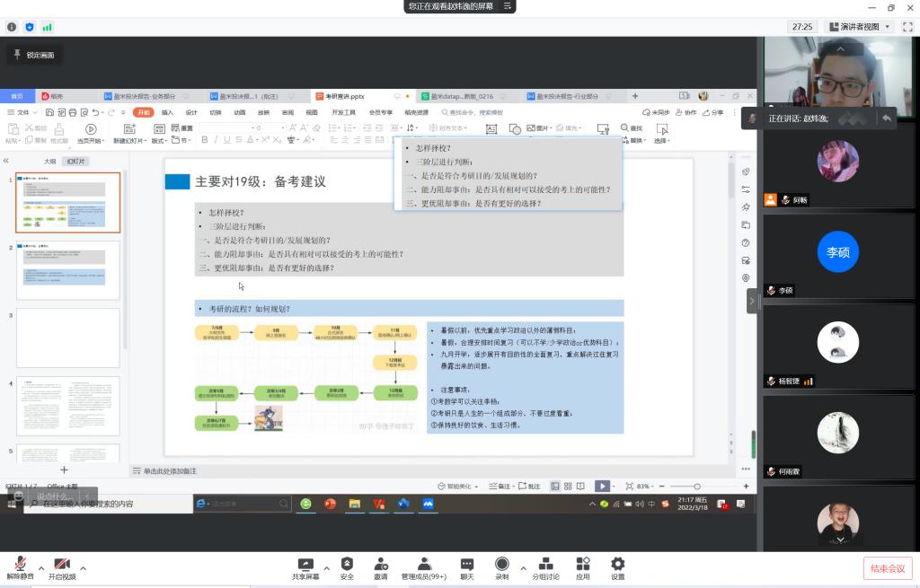Unmute the microphone (解除静音)
The image size is (920, 588).
tap(18, 566)
